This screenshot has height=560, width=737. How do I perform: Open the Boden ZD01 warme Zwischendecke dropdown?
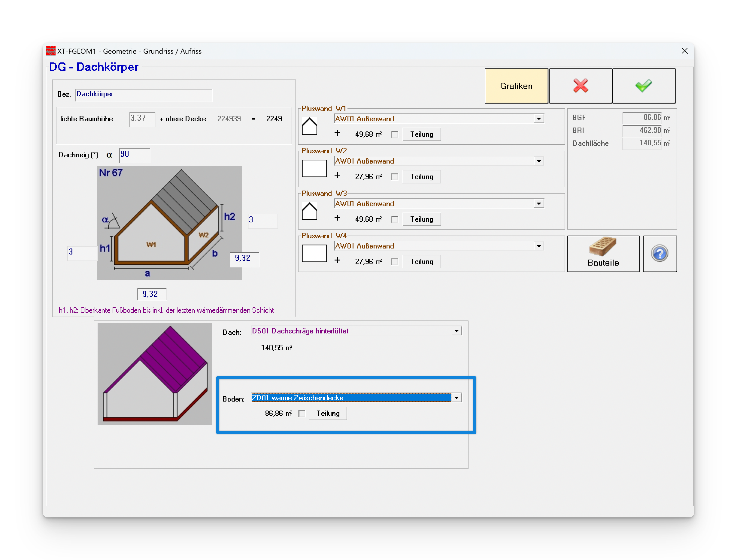pyautogui.click(x=456, y=398)
